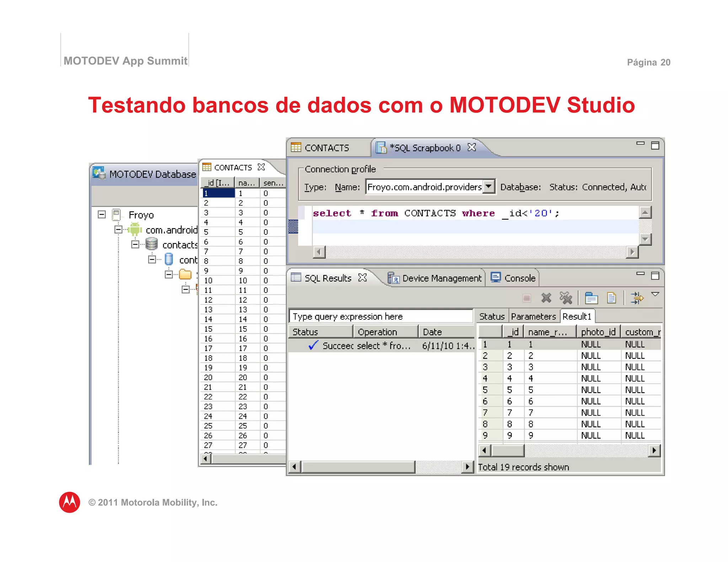Viewport: 728px width, 562px height.
Task: Click the Result1 table horizontal scrollbar right arrow
Action: (x=654, y=450)
